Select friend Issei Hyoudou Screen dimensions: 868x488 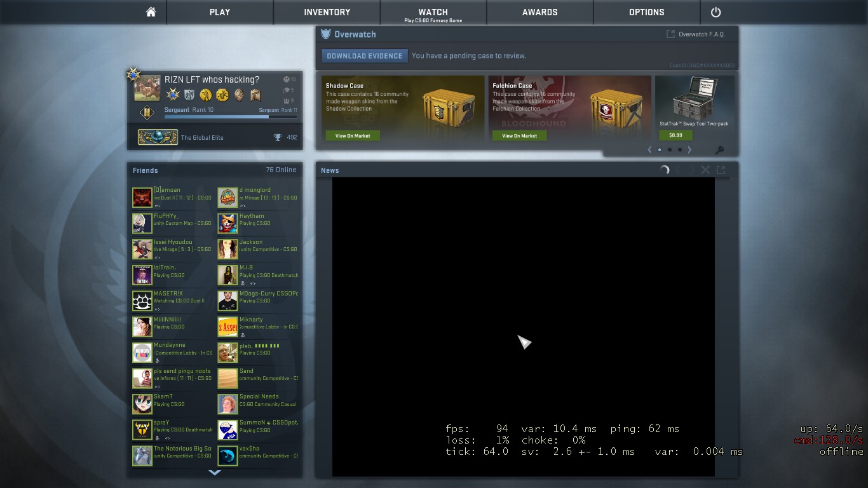pos(172,249)
